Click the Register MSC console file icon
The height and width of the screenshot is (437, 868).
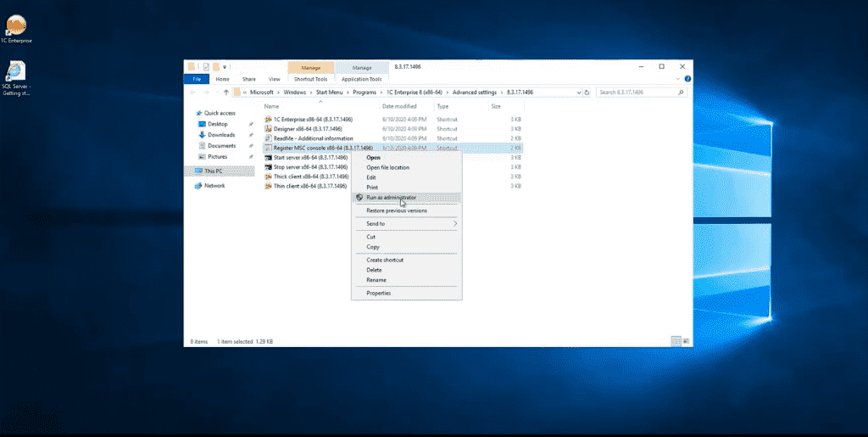click(x=269, y=148)
